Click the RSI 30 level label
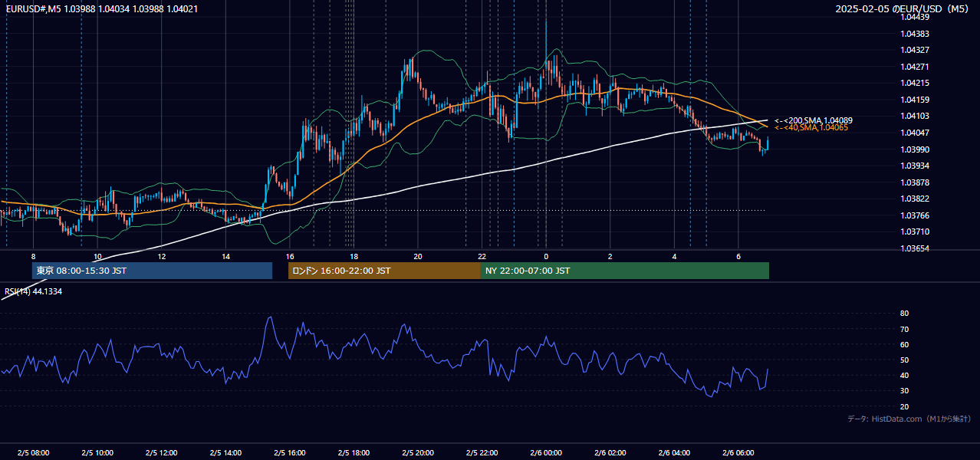This screenshot has height=460, width=980. (x=904, y=391)
